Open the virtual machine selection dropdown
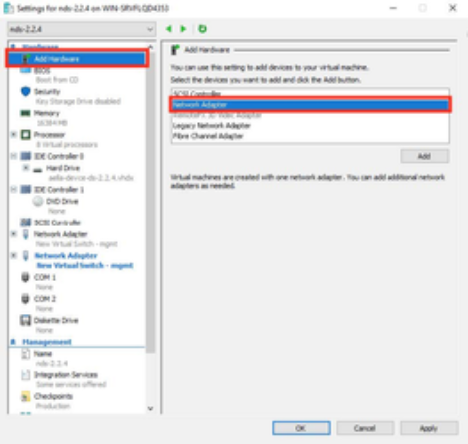The width and height of the screenshot is (468, 444). [x=82, y=29]
